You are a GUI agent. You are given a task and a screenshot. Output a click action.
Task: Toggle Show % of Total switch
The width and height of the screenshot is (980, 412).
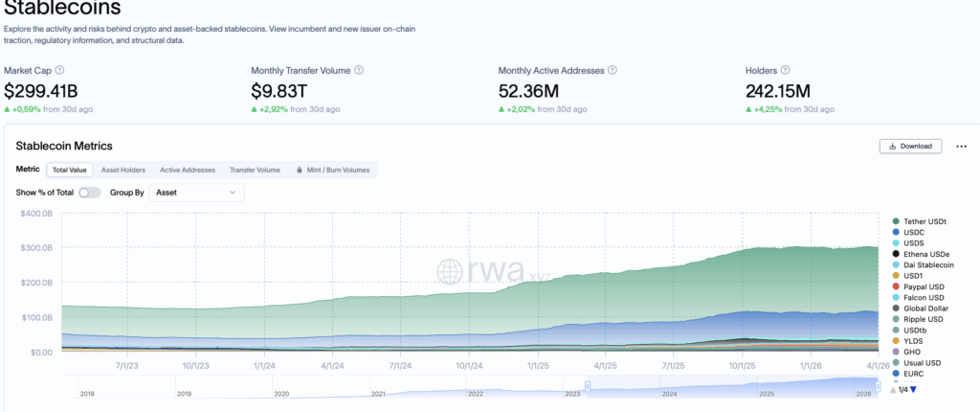click(89, 193)
